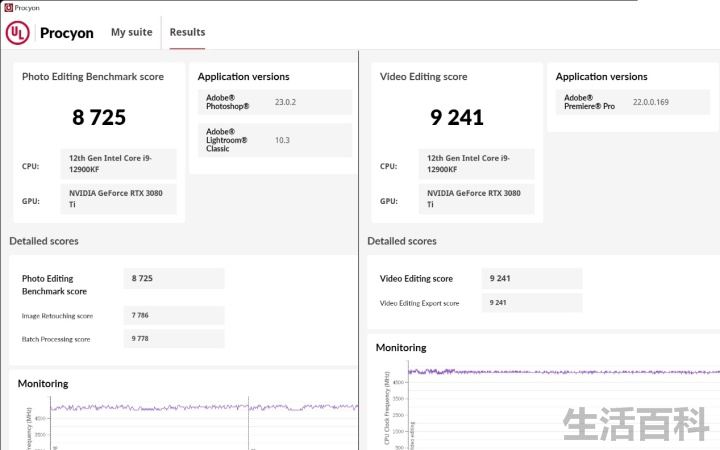The image size is (720, 450).
Task: Select the Photo Editing Benchmark score heading
Action: click(93, 77)
